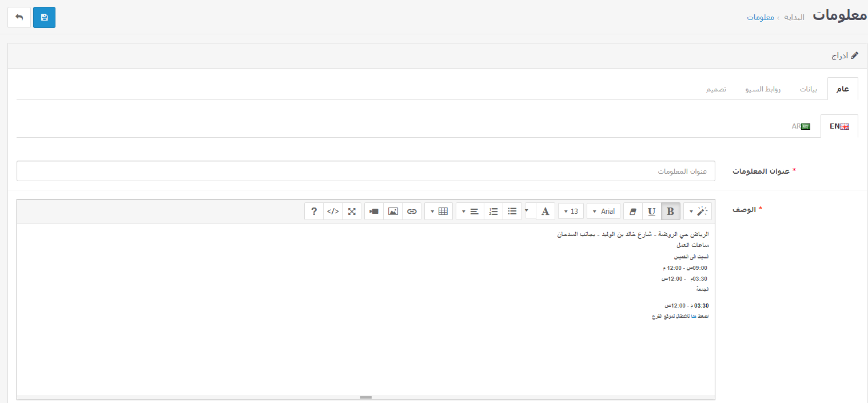Click the back arrow button

19,18
